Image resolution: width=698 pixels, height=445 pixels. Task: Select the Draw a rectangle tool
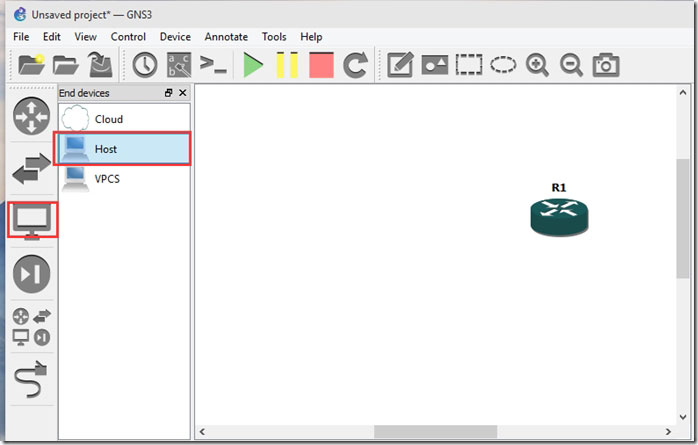[x=469, y=65]
